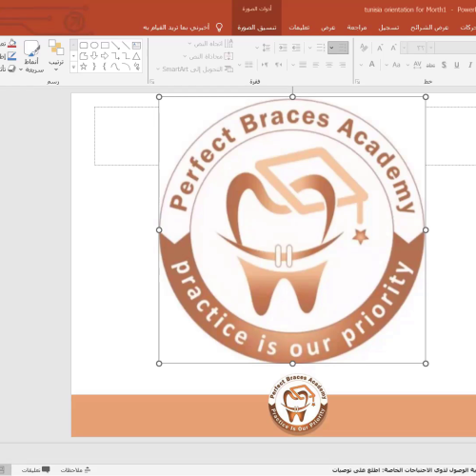Click the shape outline pen icon

(x=11, y=56)
